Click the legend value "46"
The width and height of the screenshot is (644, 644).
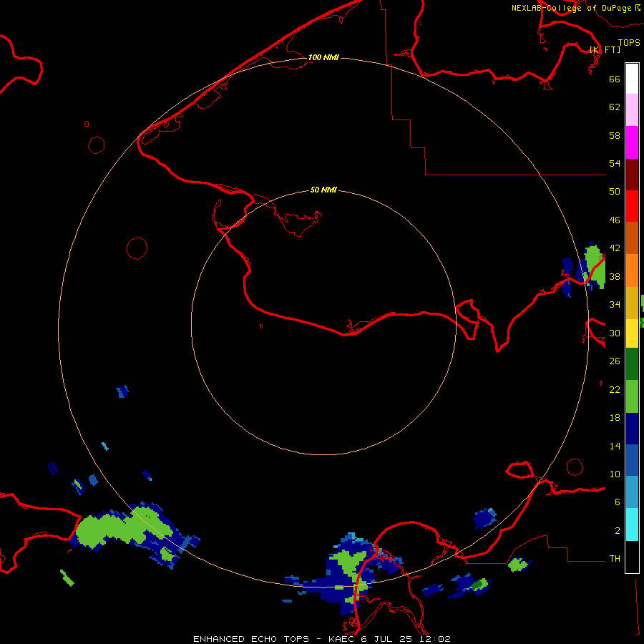(615, 220)
